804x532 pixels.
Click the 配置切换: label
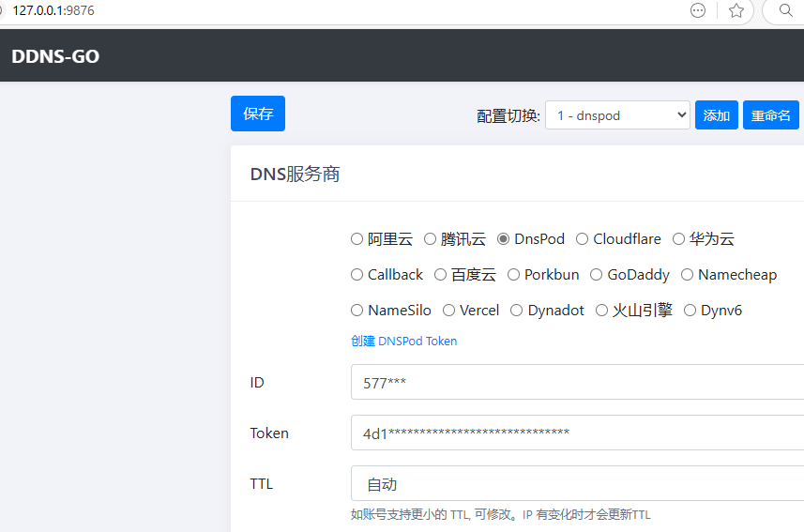[508, 116]
